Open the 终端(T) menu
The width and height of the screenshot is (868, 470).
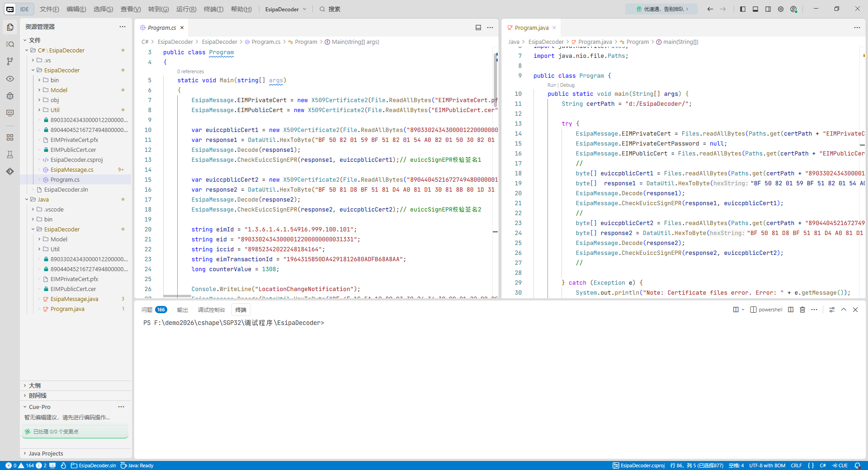(213, 9)
